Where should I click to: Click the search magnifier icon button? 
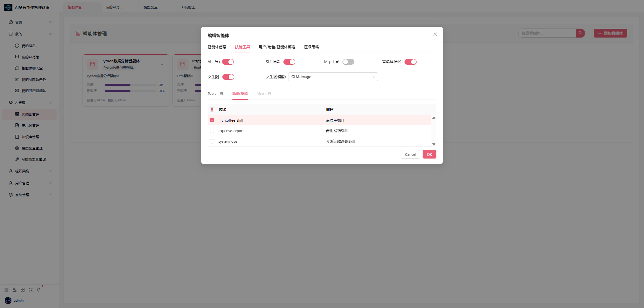(x=580, y=33)
